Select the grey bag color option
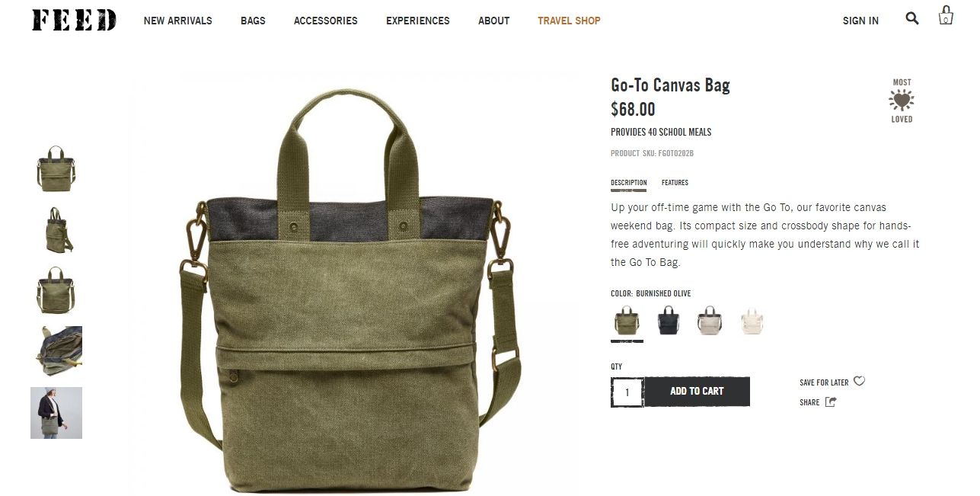 (709, 321)
